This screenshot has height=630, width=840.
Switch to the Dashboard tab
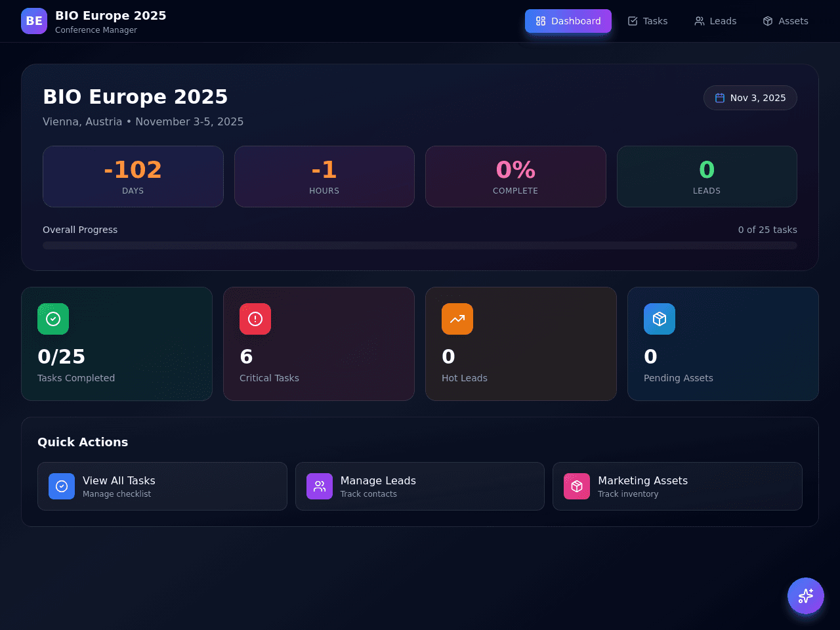(x=568, y=21)
